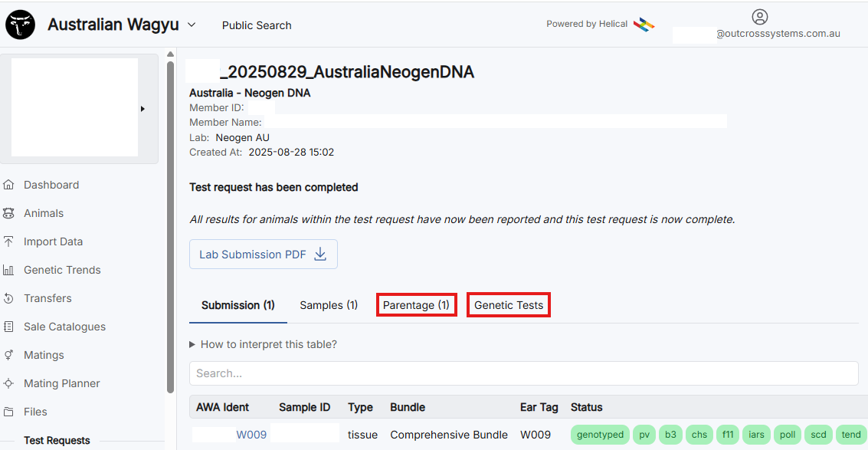Viewport: 868px width, 450px height.
Task: Open Mating Planner from the sidebar
Action: 61,383
